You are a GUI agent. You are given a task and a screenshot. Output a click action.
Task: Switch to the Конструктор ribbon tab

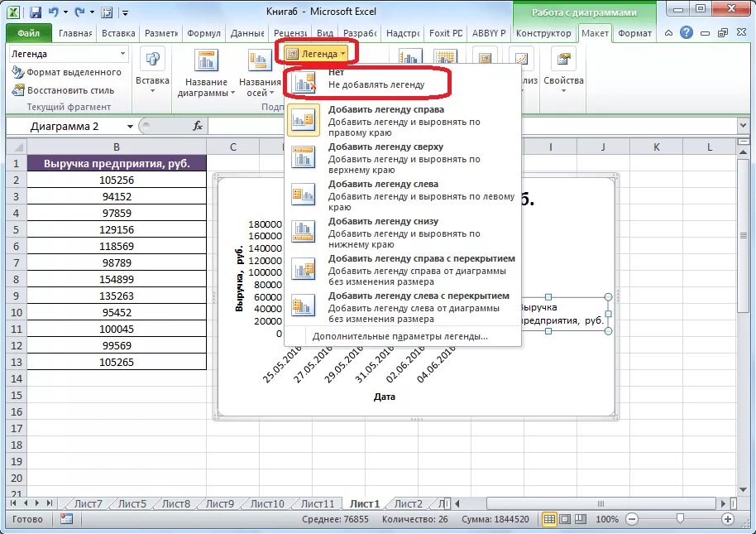543,33
